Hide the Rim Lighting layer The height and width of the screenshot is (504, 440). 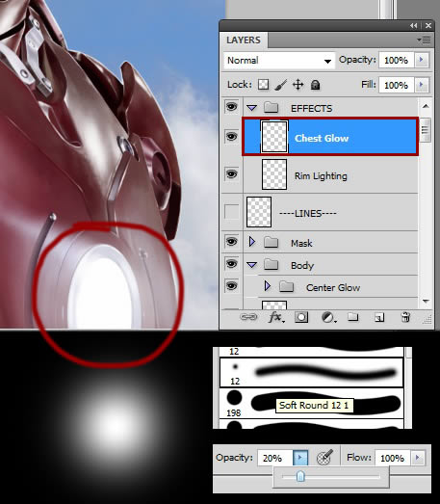tap(231, 174)
